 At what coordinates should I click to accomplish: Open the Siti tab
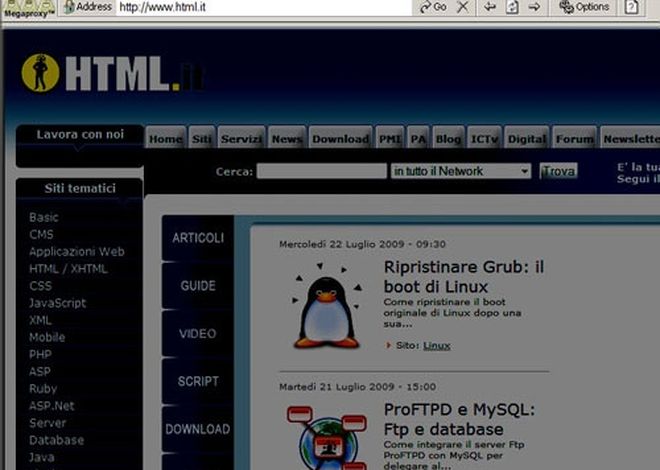202,138
